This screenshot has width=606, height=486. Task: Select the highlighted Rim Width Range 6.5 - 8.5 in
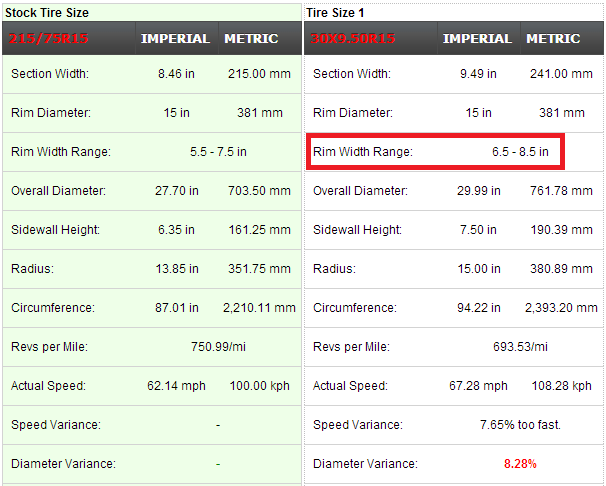[x=520, y=152]
